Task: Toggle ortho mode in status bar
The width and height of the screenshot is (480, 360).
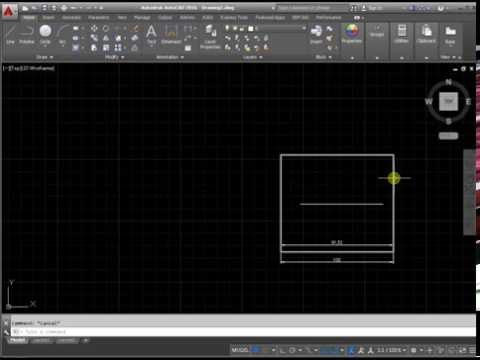Action: (x=282, y=350)
